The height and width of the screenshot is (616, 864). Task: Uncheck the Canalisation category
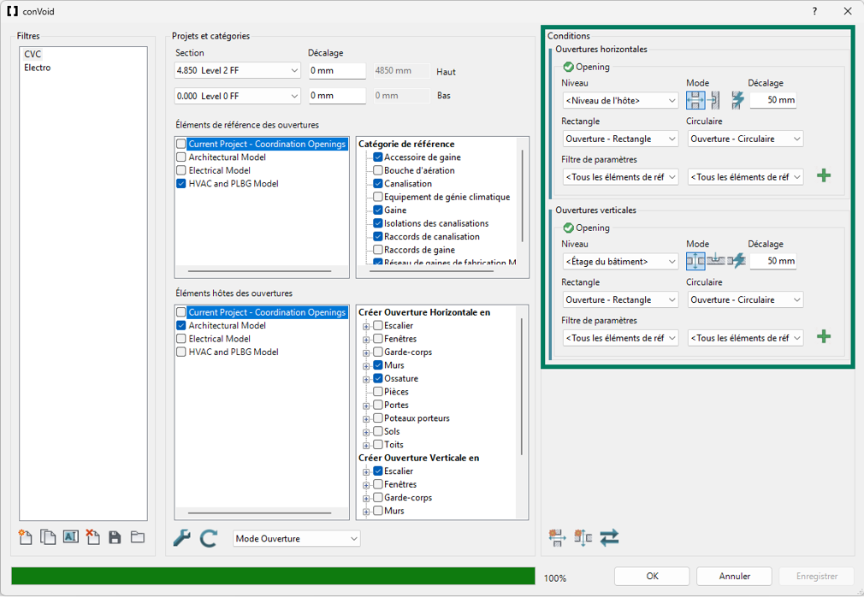378,183
